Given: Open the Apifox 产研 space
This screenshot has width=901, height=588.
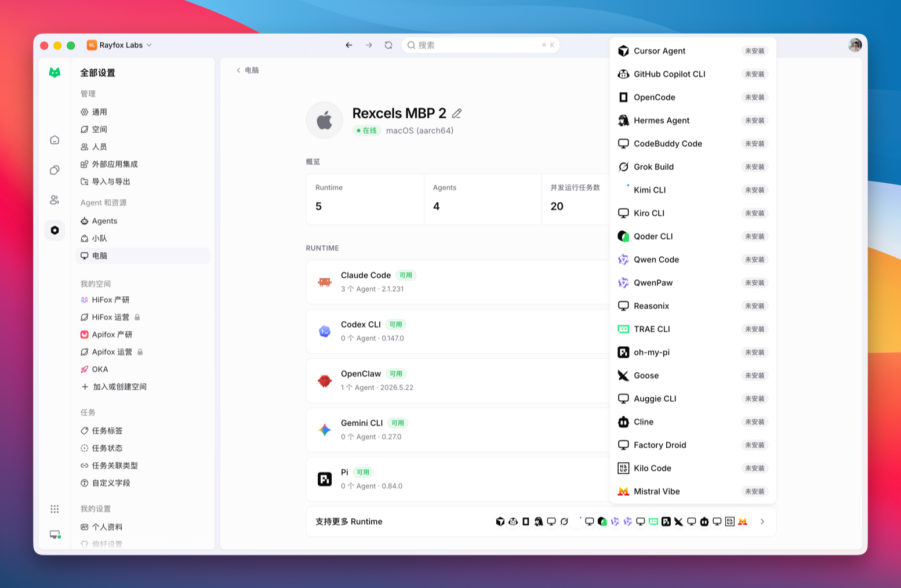Looking at the screenshot, I should (143, 335).
